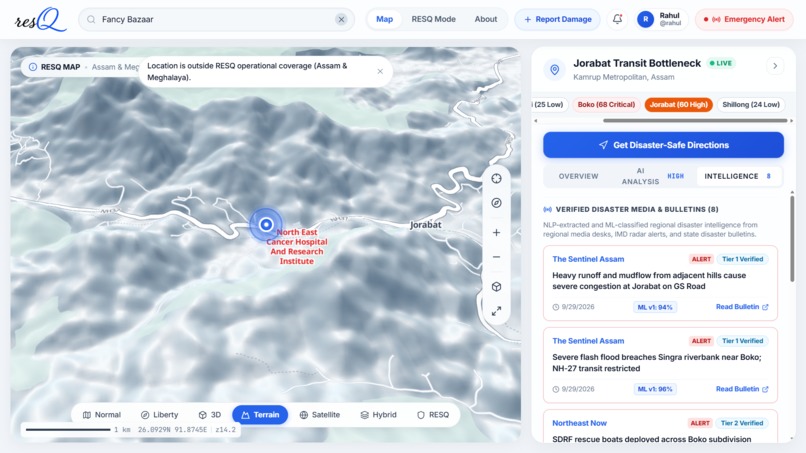Screen dimensions: 806x453
Task: Open the About tab
Action: tap(486, 20)
